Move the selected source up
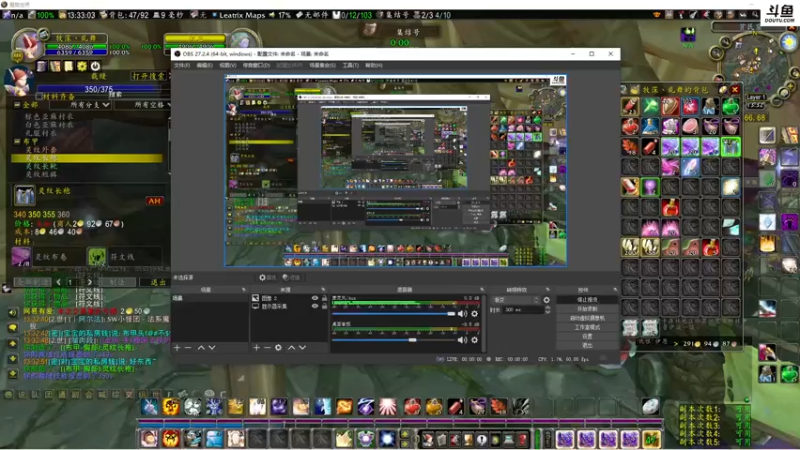Image resolution: width=800 pixels, height=450 pixels. coord(292,347)
